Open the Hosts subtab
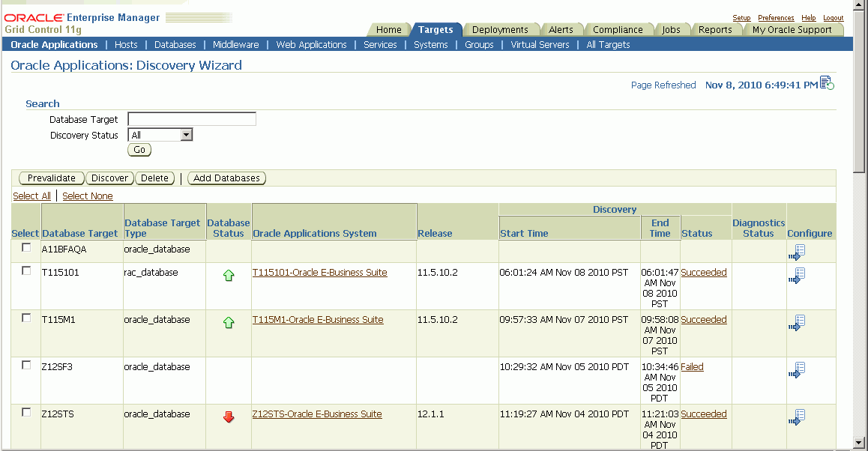Viewport: 868px width, 451px height. point(126,44)
